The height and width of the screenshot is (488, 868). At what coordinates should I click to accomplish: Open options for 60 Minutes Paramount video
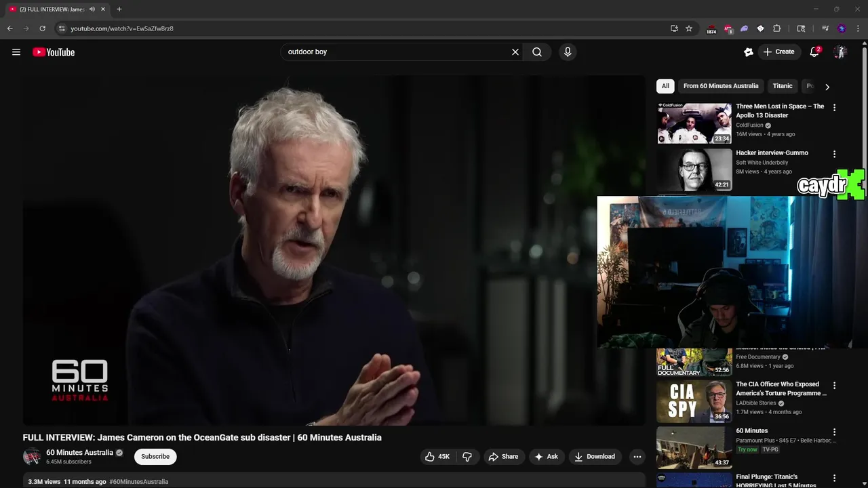pos(834,432)
